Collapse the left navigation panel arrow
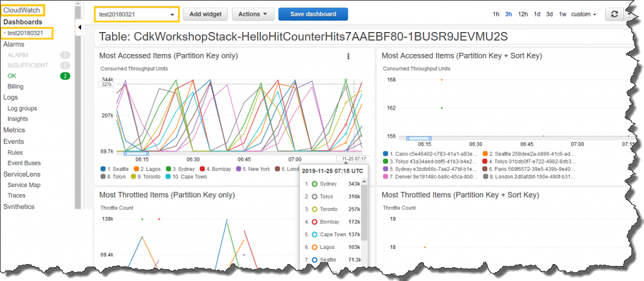Viewport: 644px width, 281px height. [x=80, y=27]
